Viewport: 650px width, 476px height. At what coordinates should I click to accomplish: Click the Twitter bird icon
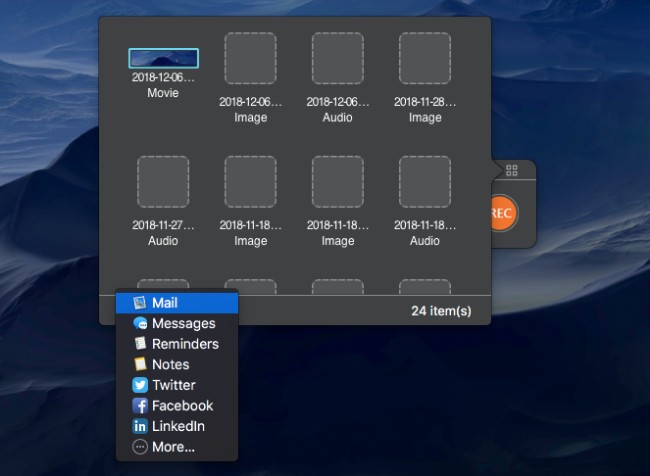click(x=140, y=385)
